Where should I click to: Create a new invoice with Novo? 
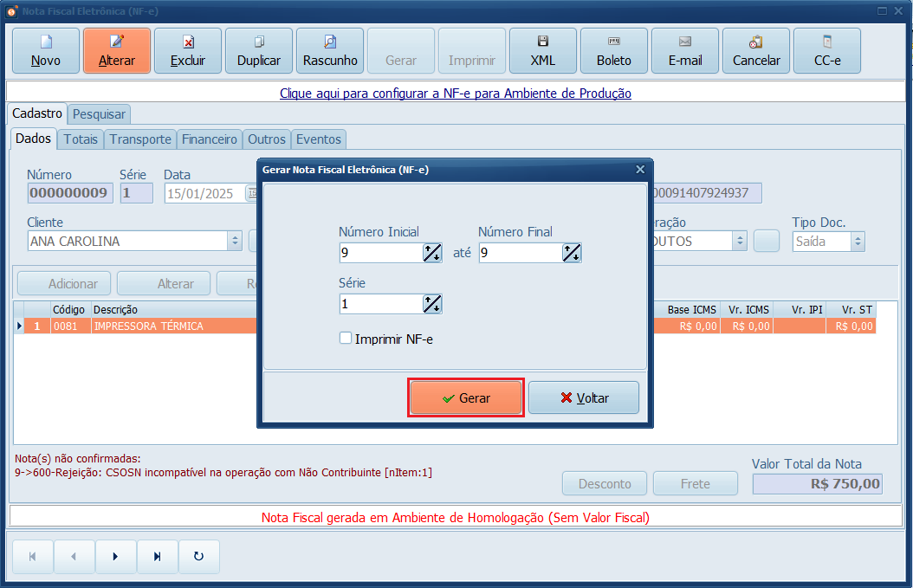[x=45, y=50]
